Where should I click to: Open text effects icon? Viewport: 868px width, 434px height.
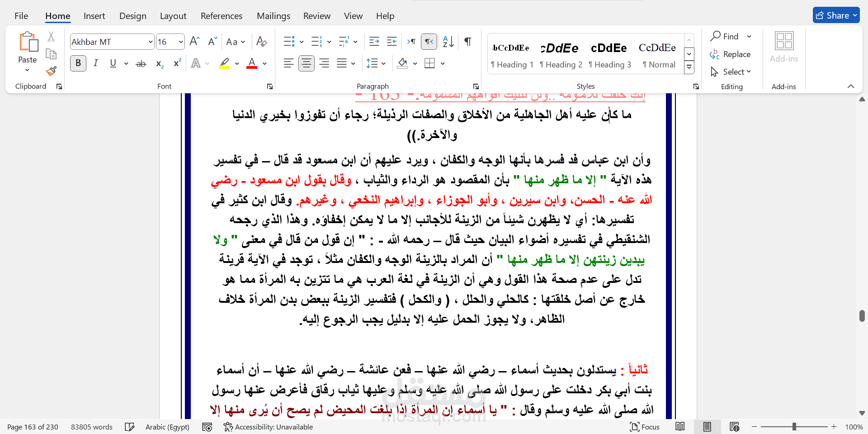(x=196, y=63)
